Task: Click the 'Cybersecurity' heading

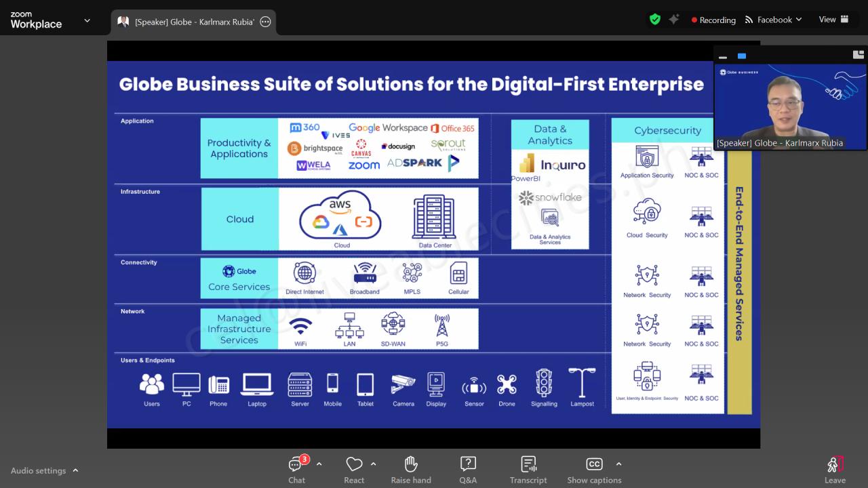Action: [667, 130]
